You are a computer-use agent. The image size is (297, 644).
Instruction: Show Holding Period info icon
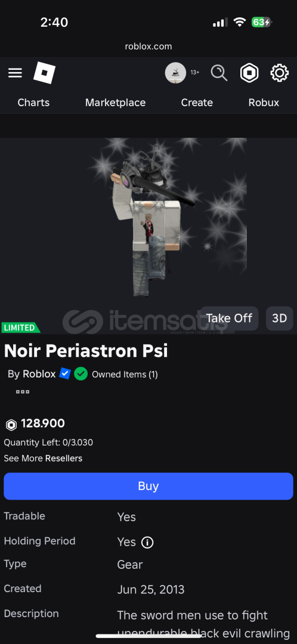tap(147, 543)
